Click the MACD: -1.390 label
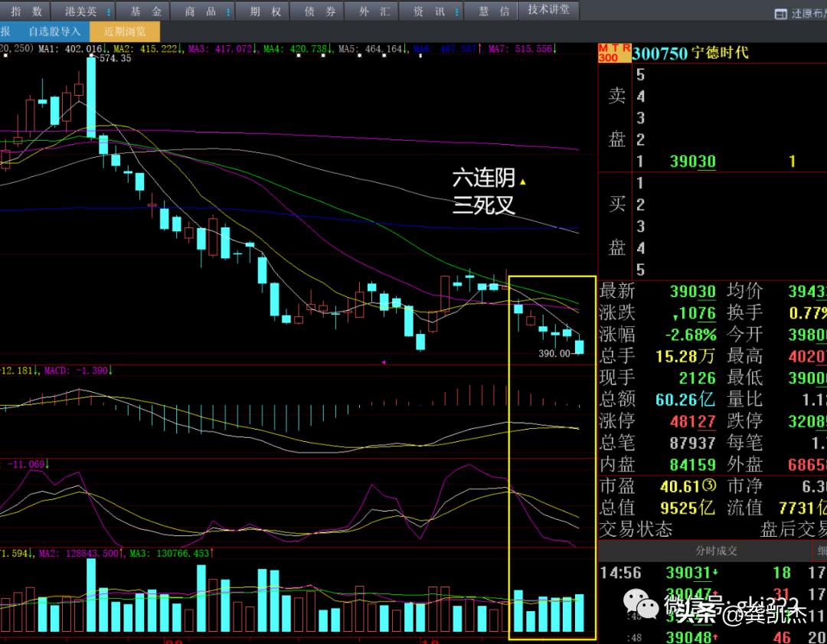The height and width of the screenshot is (644, 827). click(78, 371)
